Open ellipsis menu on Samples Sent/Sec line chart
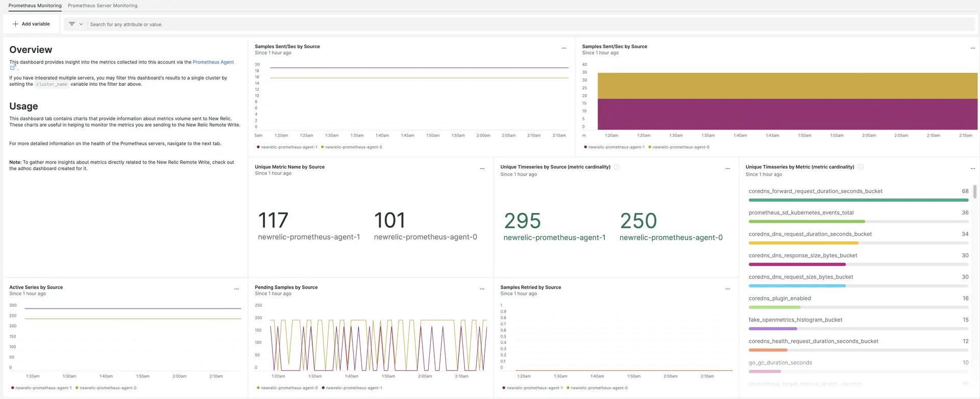This screenshot has width=980, height=399. point(563,48)
